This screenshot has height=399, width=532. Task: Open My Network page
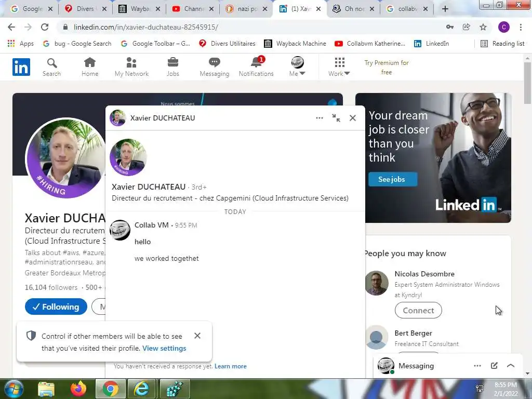tap(131, 67)
